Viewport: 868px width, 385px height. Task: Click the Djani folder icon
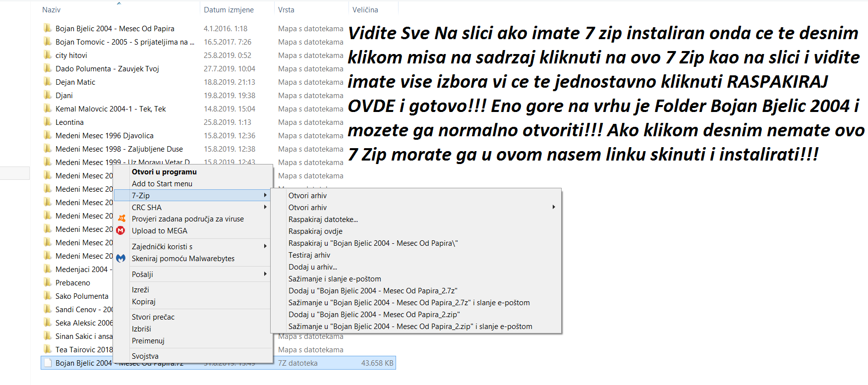click(48, 95)
